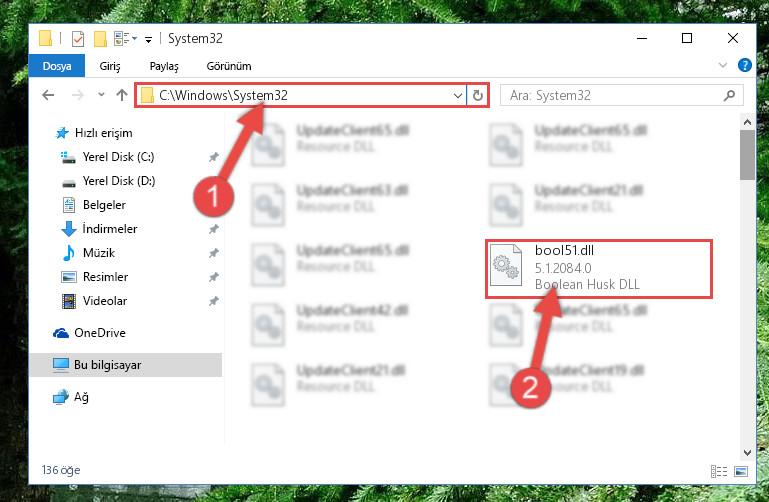The width and height of the screenshot is (769, 502).
Task: Toggle the pin next to Müzik
Action: (x=213, y=253)
